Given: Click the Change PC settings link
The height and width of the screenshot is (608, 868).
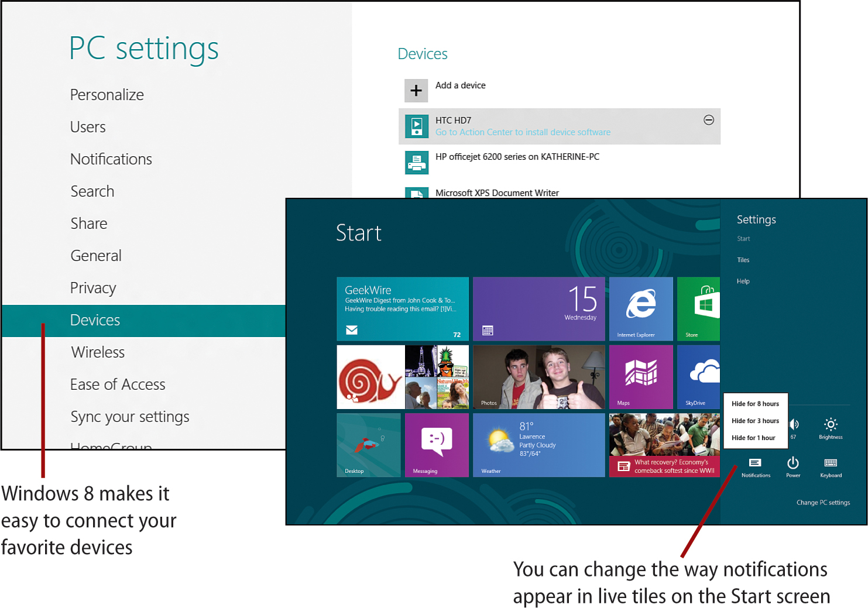Looking at the screenshot, I should 823,503.
